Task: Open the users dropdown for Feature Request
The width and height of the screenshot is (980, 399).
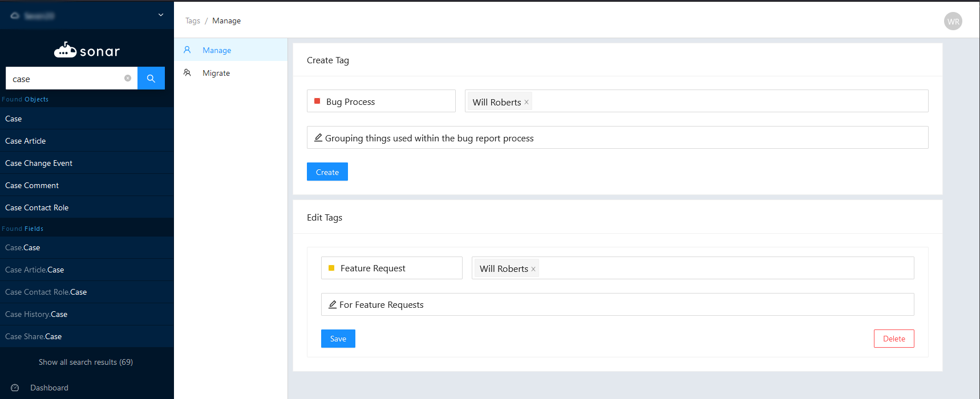Action: click(724, 268)
